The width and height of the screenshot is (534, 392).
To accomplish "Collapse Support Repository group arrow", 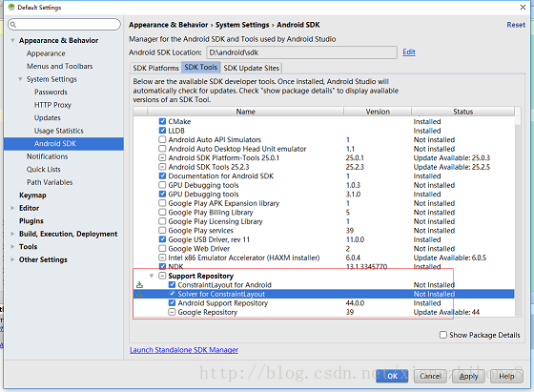I will coord(152,276).
